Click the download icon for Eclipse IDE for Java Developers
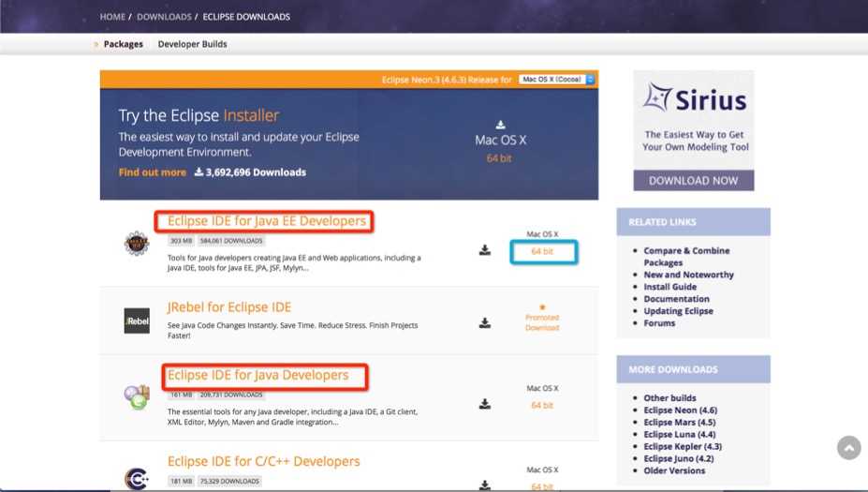Viewport: 868px width, 492px height. [485, 404]
